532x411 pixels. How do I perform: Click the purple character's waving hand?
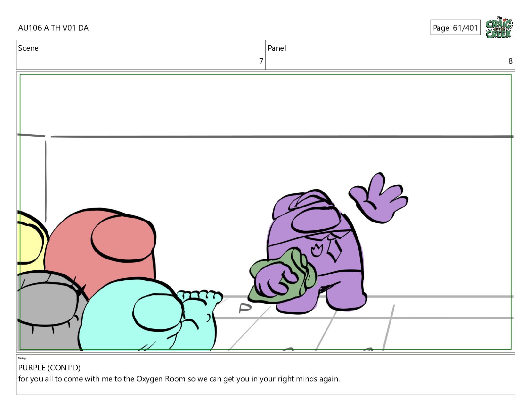[379, 198]
